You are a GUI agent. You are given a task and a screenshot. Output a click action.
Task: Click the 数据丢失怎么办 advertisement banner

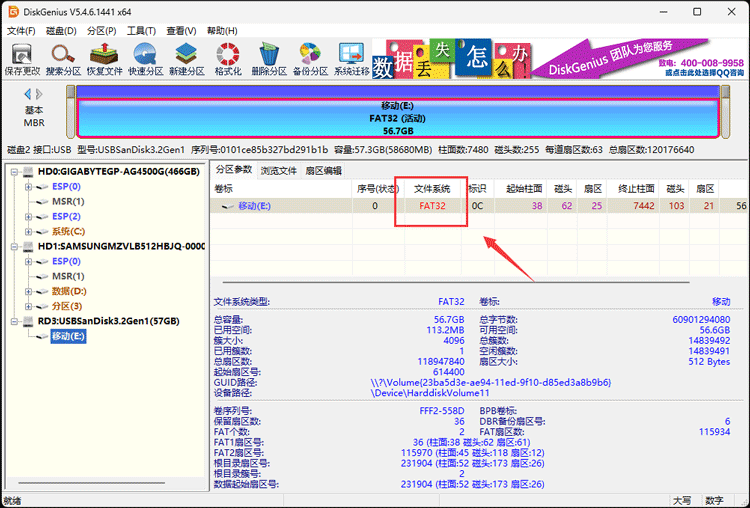tap(451, 59)
